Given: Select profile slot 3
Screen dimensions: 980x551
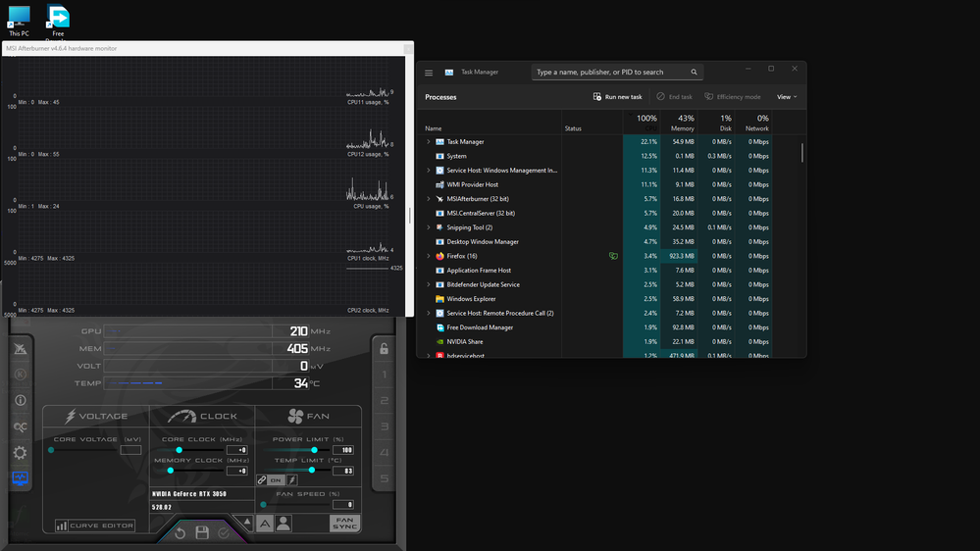Looking at the screenshot, I should [384, 426].
